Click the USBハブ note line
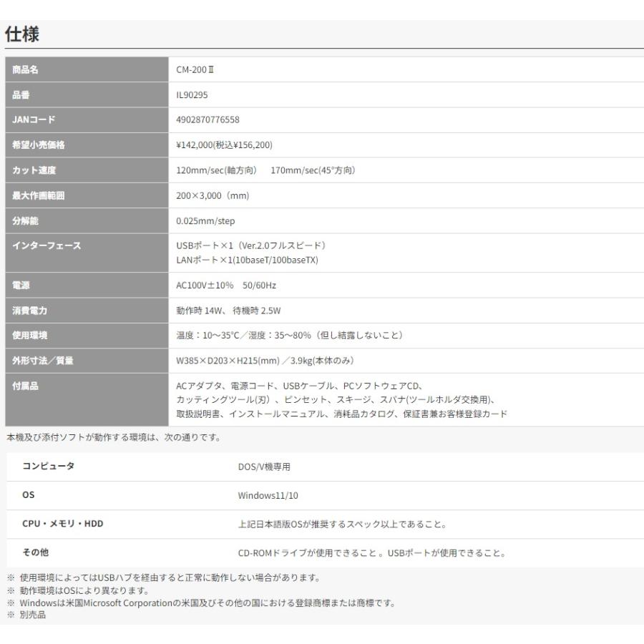The width and height of the screenshot is (644, 644). click(163, 578)
